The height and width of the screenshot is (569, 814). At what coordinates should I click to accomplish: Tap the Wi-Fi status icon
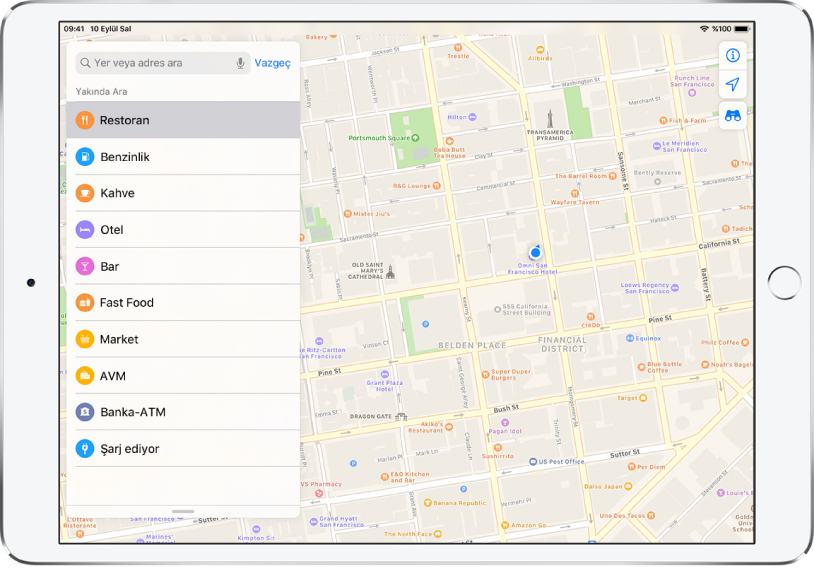704,29
